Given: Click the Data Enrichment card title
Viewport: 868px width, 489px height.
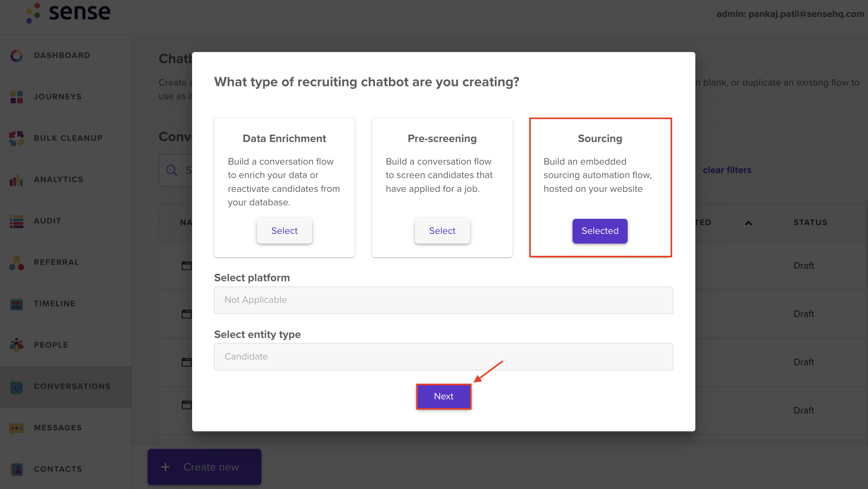Looking at the screenshot, I should 284,139.
